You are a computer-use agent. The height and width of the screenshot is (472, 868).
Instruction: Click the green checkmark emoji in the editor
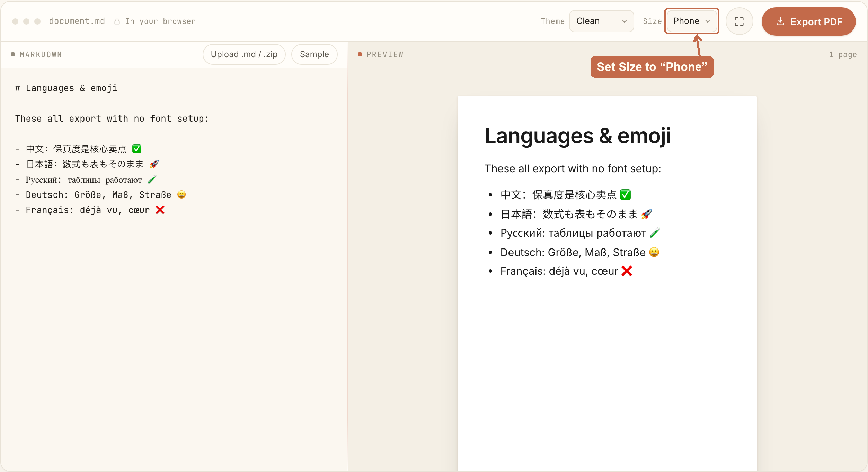137,149
